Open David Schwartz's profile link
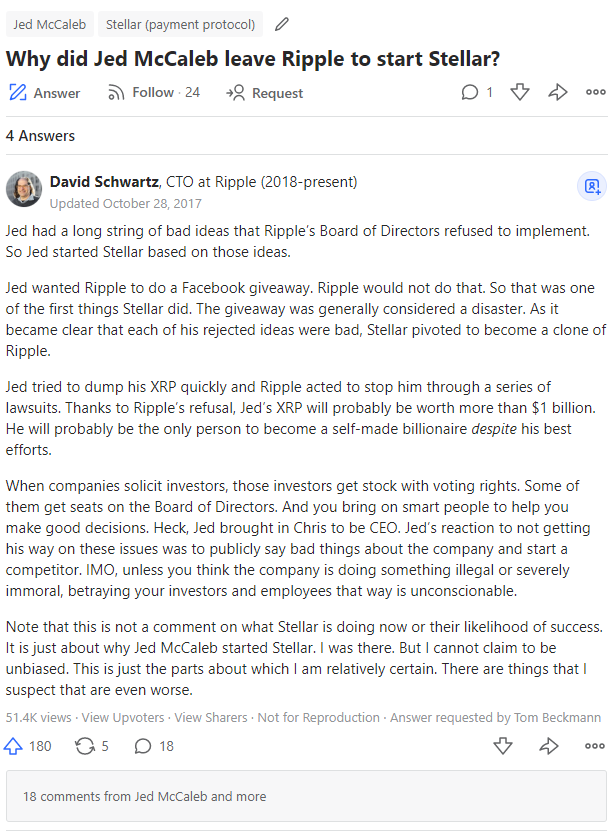Screen dimensions: 614x833 [103, 182]
